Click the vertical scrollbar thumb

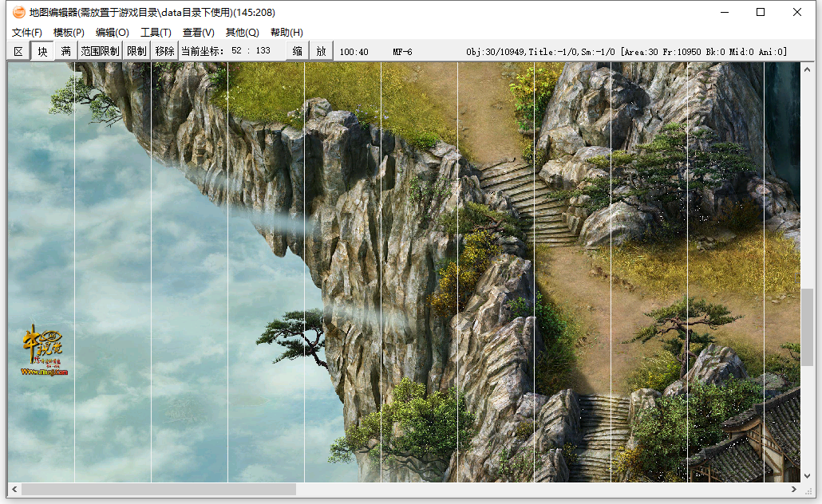[x=808, y=327]
